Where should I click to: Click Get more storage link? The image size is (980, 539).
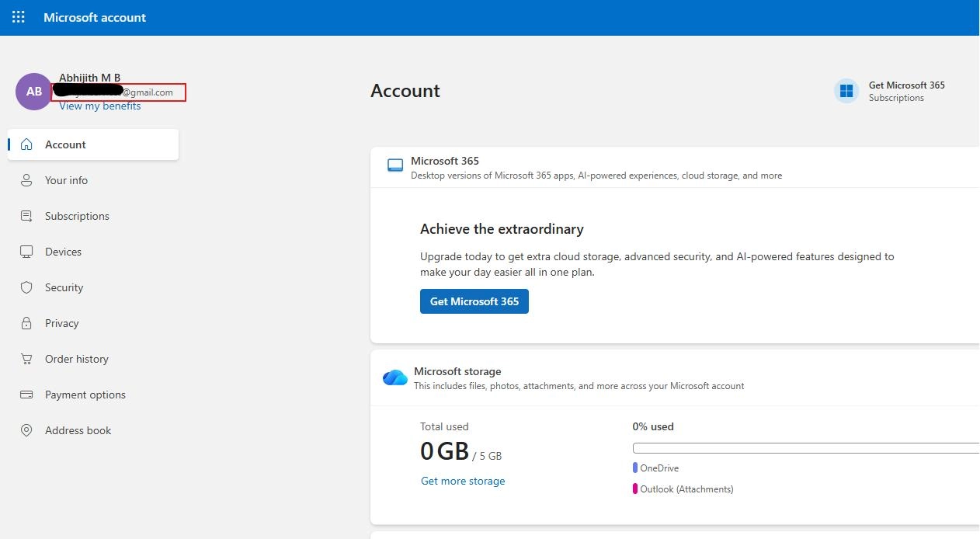tap(463, 481)
